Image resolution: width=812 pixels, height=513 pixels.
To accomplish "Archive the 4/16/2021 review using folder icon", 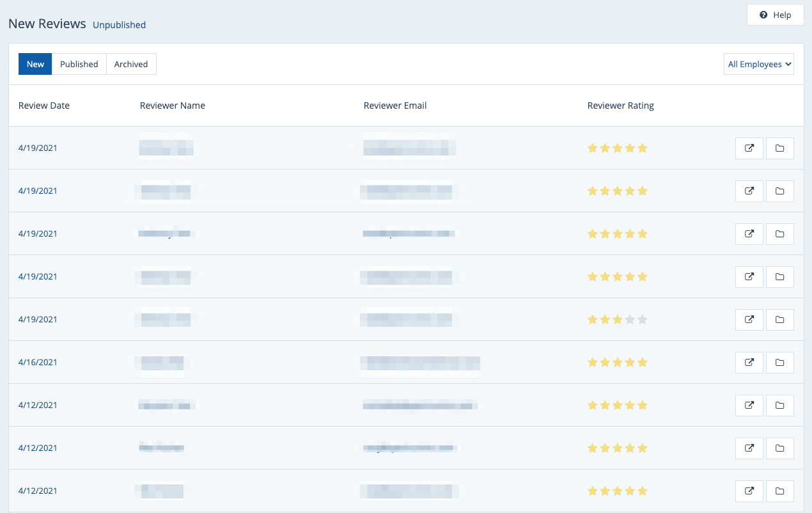I will 779,362.
